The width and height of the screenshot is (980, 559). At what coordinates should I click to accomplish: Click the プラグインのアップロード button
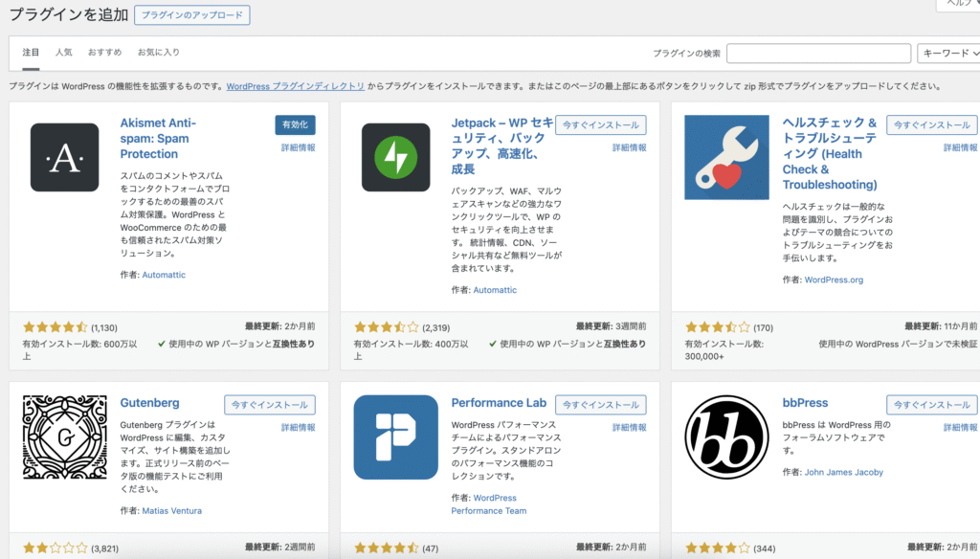tap(191, 15)
